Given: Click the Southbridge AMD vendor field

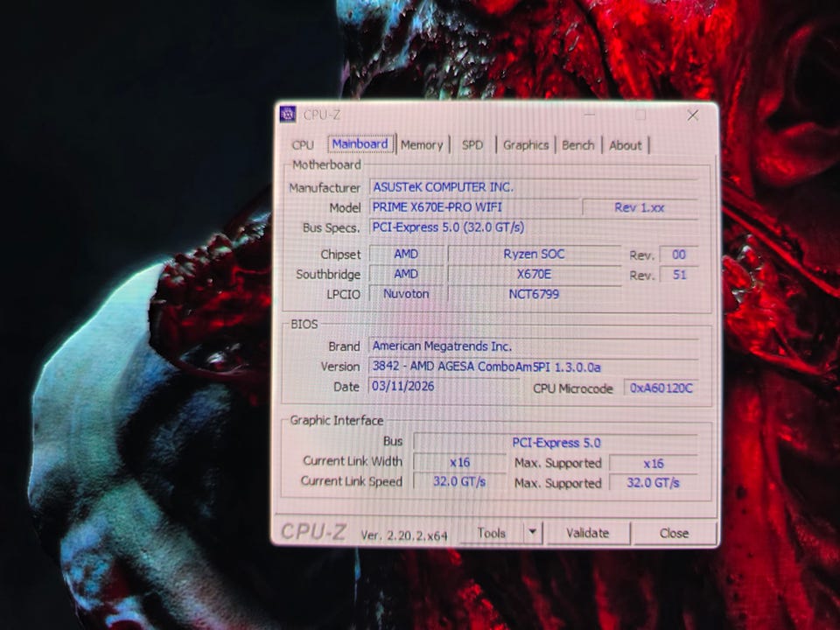Looking at the screenshot, I should pyautogui.click(x=406, y=274).
